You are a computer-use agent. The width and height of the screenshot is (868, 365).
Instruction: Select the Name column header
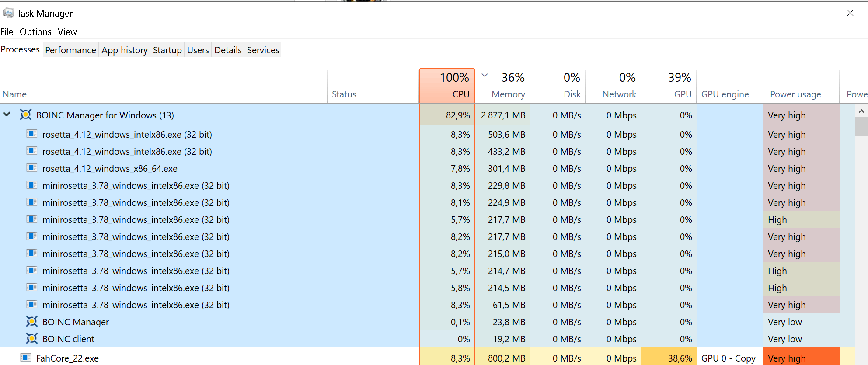point(14,94)
